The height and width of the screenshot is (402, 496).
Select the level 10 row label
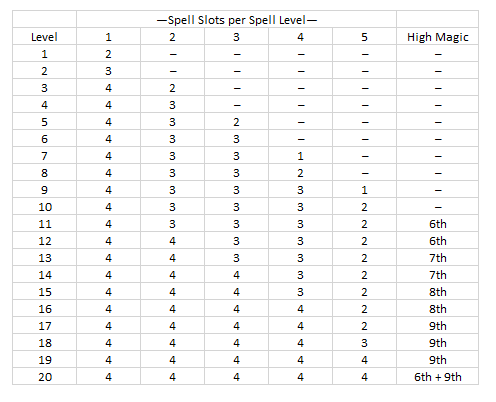point(44,207)
